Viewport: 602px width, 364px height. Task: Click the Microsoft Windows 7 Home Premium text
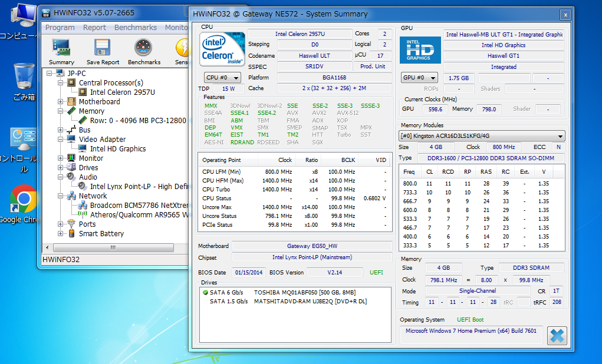click(471, 330)
